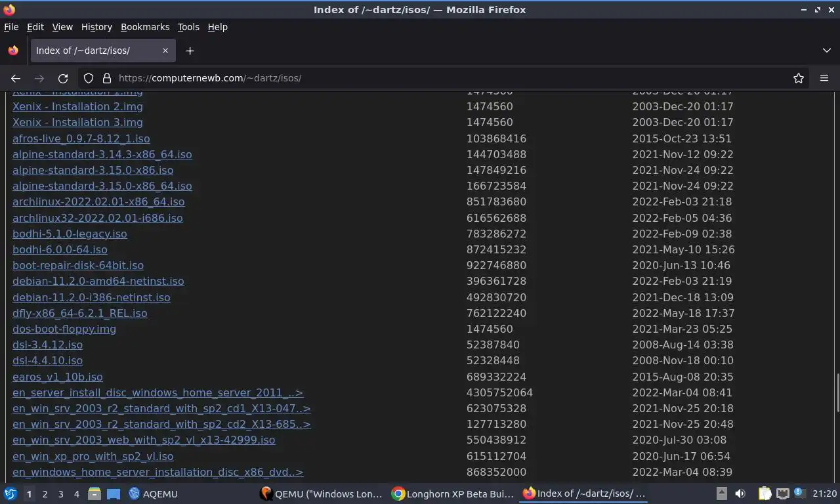Screen dimensions: 840x504
Task: Open en_win_srv_2003_web_with_sp2_vl_x13-42999.iso
Action: click(144, 440)
